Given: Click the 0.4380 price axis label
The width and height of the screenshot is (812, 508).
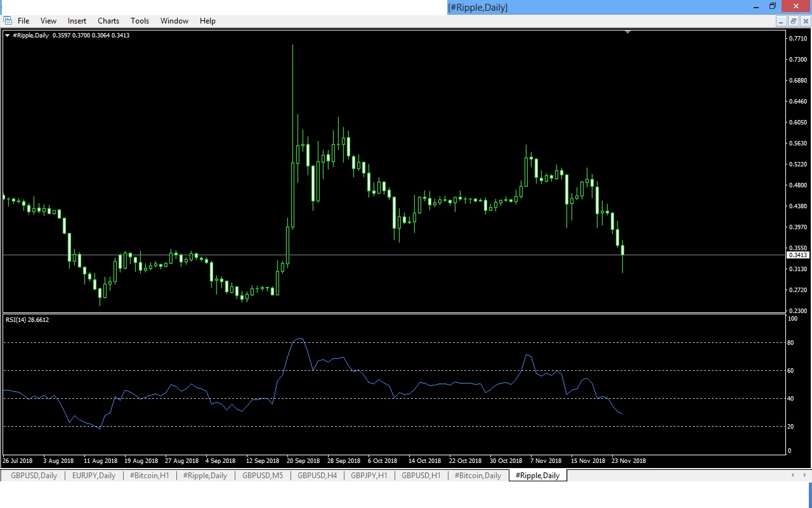Looking at the screenshot, I should pos(798,206).
